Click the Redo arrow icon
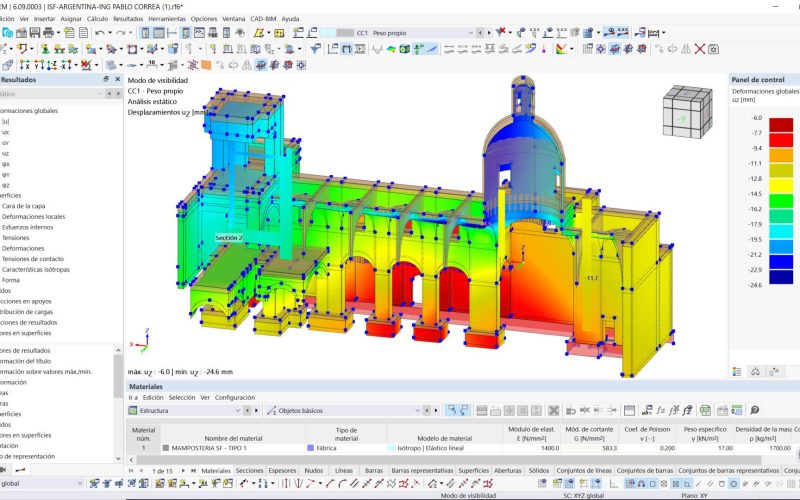The image size is (800, 500). pos(120,33)
